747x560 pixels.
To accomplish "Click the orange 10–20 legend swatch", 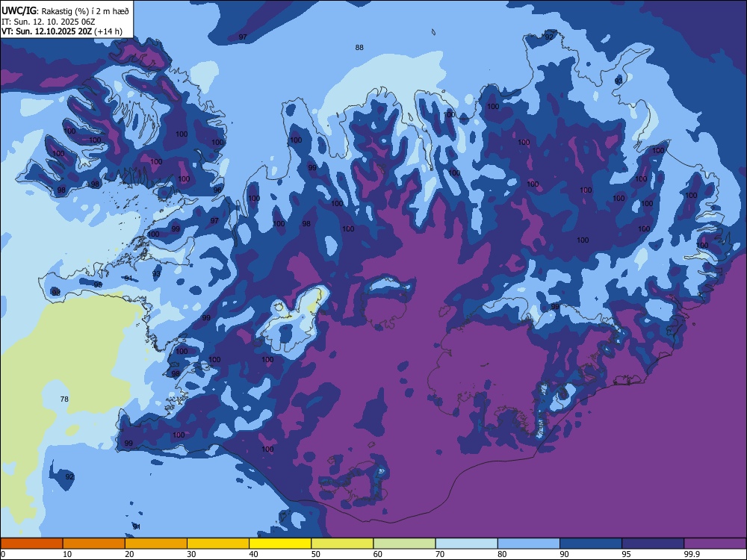I will tap(94, 544).
